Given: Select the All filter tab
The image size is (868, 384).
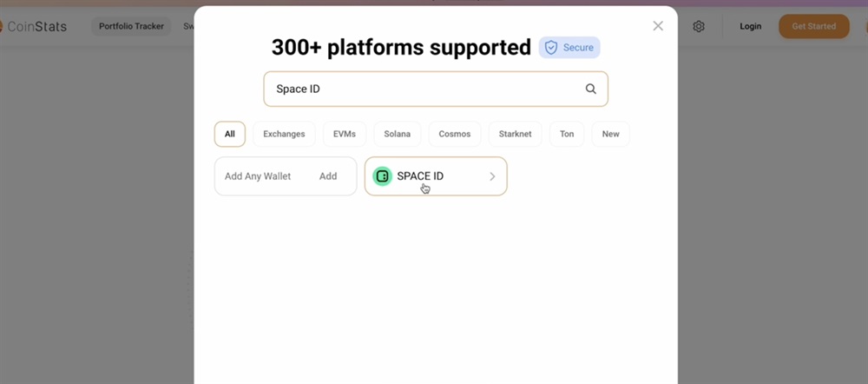Looking at the screenshot, I should point(230,134).
